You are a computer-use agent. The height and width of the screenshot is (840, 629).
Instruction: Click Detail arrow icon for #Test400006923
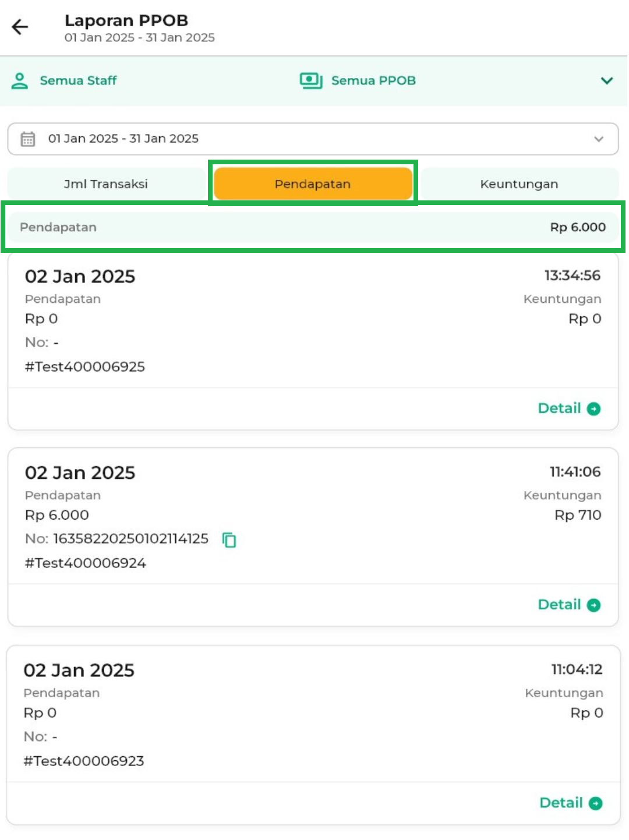coord(596,804)
